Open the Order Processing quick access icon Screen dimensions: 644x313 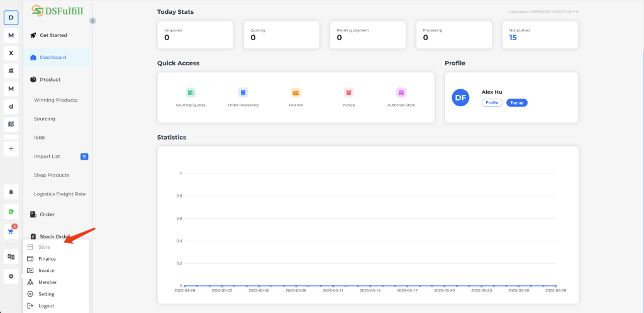(x=243, y=92)
